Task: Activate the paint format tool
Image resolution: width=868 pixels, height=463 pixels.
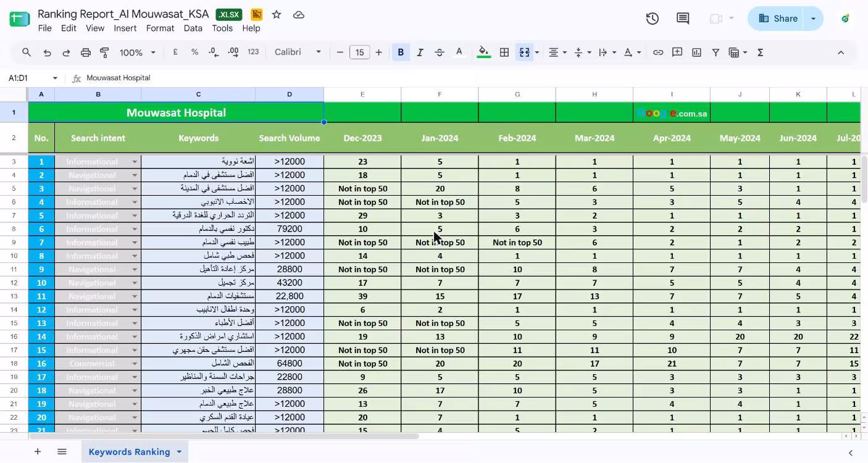Action: [x=104, y=52]
